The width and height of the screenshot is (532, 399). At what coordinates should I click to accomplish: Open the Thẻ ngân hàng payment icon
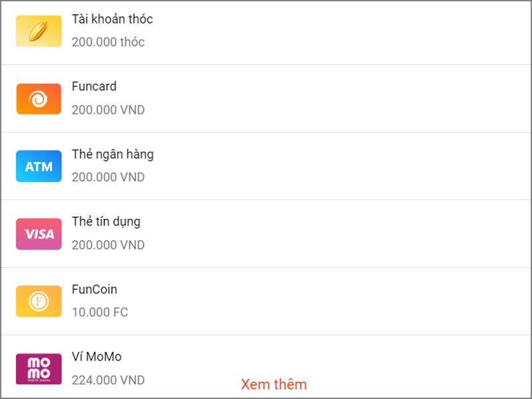[38, 166]
